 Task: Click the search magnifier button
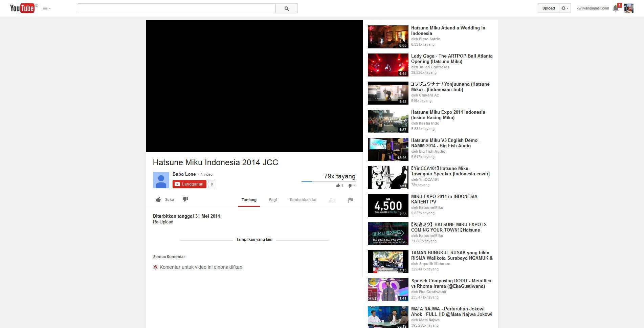[x=286, y=8]
